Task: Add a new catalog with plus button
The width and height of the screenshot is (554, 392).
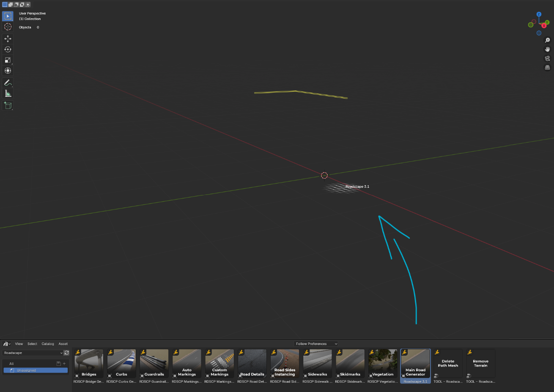Action: point(64,364)
